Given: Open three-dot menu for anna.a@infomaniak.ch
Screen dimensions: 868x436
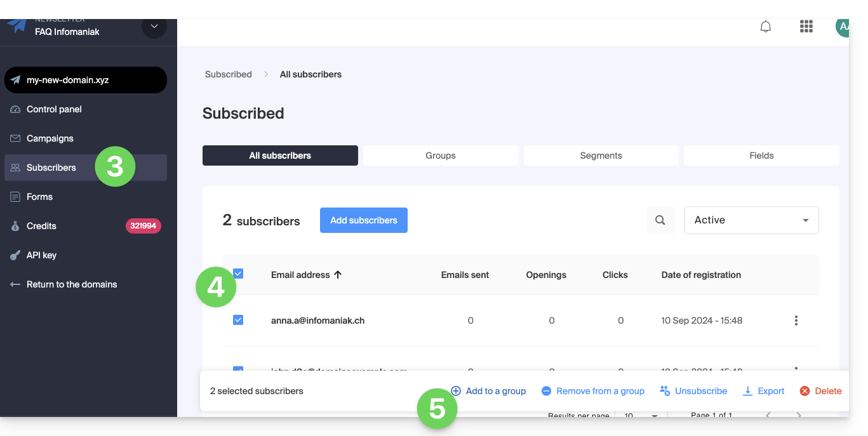Looking at the screenshot, I should 796,320.
